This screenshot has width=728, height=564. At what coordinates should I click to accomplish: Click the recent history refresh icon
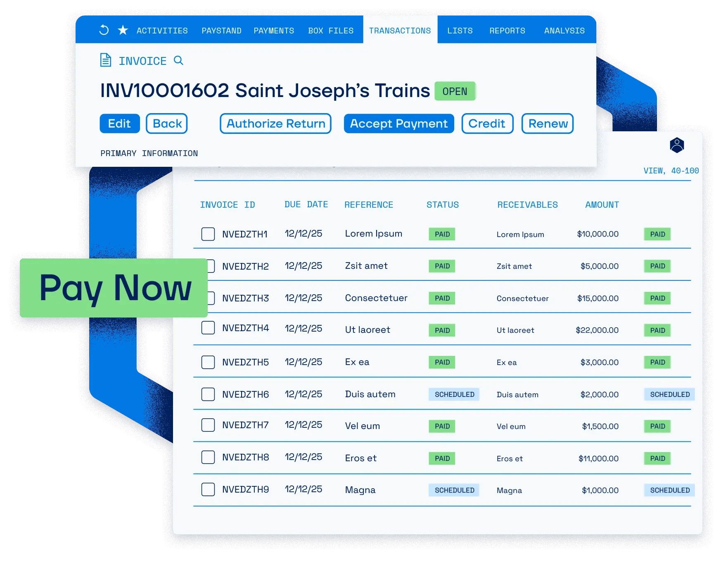pos(104,30)
